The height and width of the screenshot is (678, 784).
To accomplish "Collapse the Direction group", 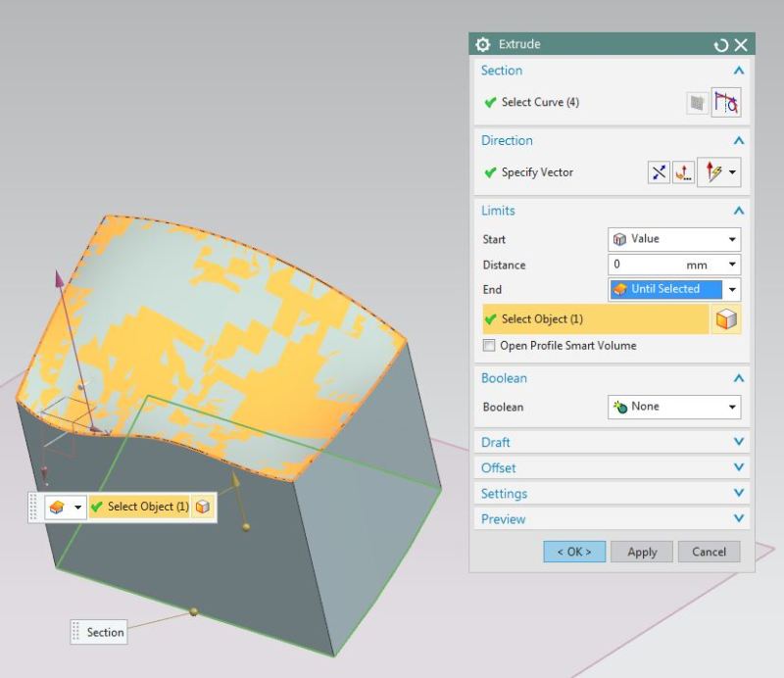I will pos(739,140).
